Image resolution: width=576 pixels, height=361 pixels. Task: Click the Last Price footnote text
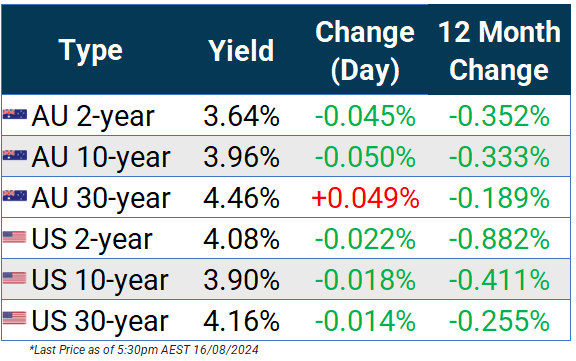click(x=144, y=350)
